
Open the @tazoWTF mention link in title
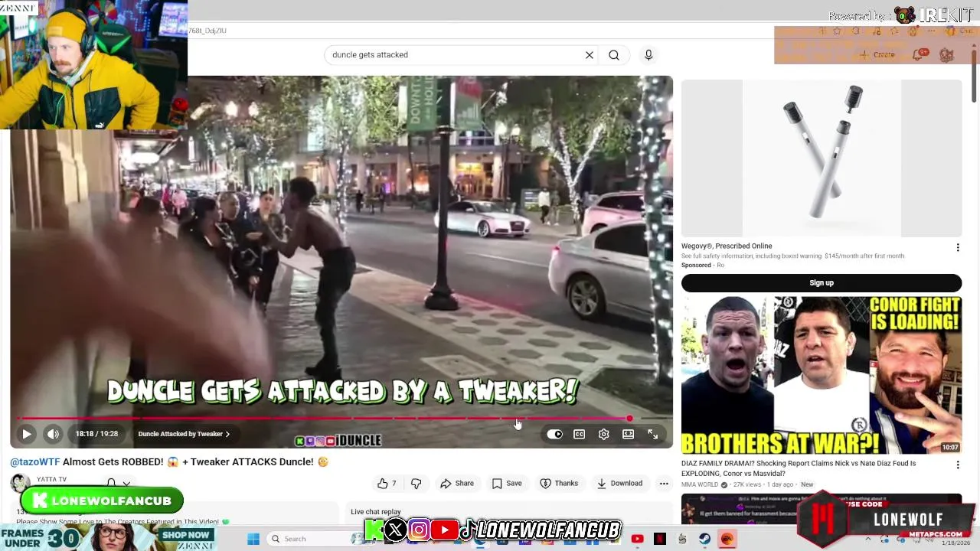pos(35,462)
